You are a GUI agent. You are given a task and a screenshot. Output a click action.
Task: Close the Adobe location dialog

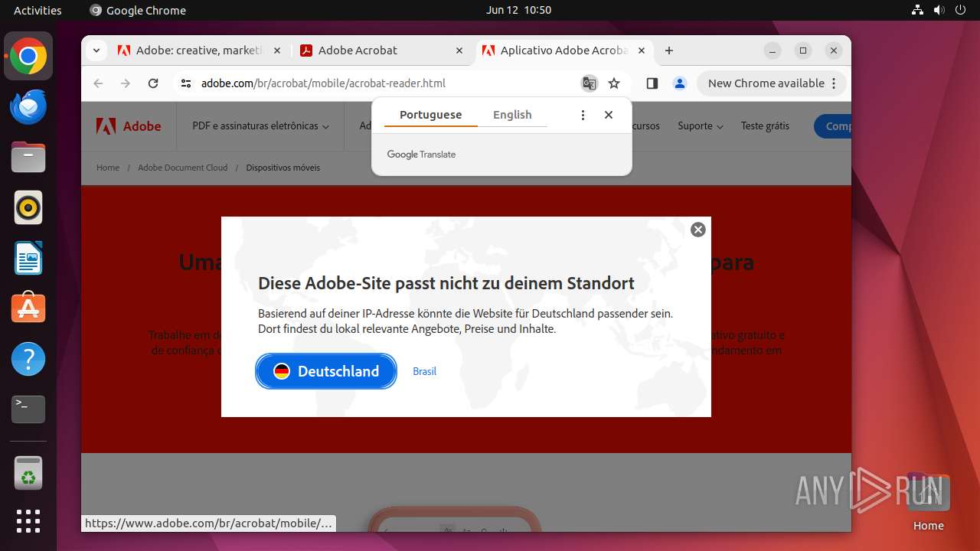698,230
